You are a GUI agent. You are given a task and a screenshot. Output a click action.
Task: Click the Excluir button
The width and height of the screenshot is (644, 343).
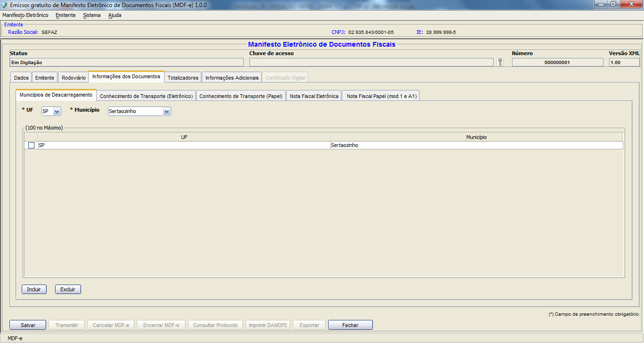tap(68, 289)
